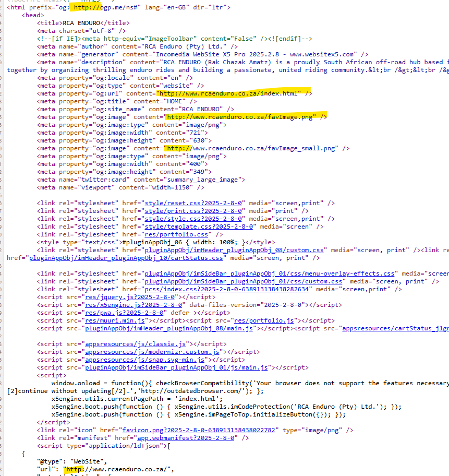Click the URL ending "favImage_small.png"
Screen dimensions: 449x476
[251, 148]
